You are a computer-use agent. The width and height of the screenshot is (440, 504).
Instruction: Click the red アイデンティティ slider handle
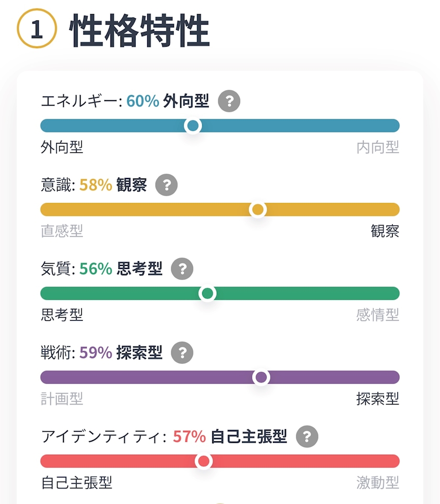(204, 461)
